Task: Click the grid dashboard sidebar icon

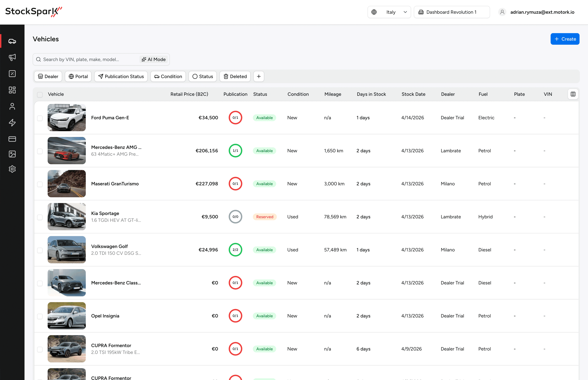Action: (x=12, y=90)
